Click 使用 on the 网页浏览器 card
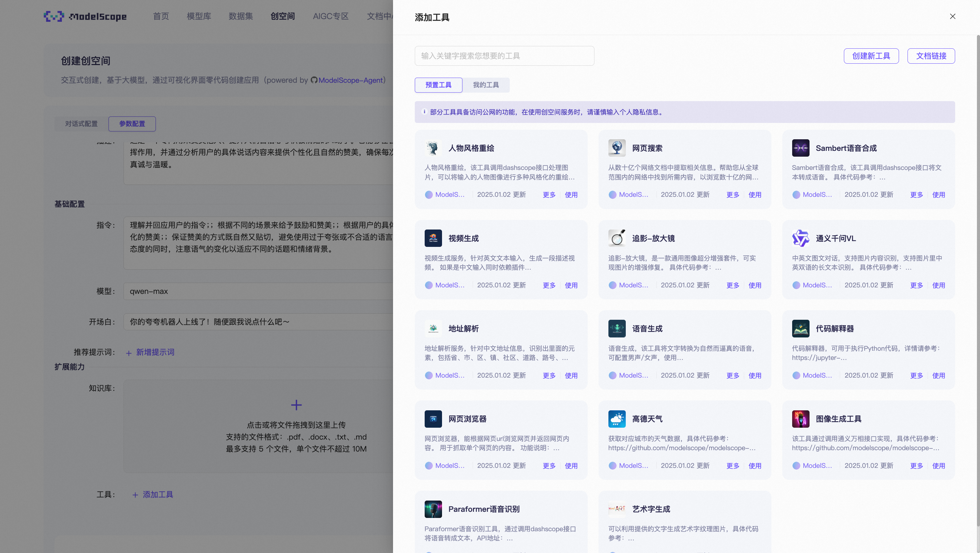Viewport: 980px width, 553px height. click(x=571, y=466)
